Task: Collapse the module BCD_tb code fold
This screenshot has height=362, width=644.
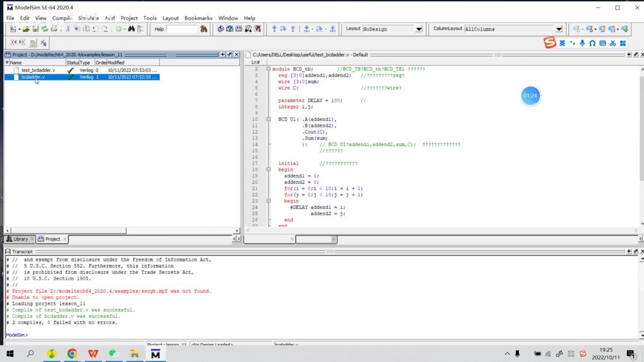Action: [268, 69]
